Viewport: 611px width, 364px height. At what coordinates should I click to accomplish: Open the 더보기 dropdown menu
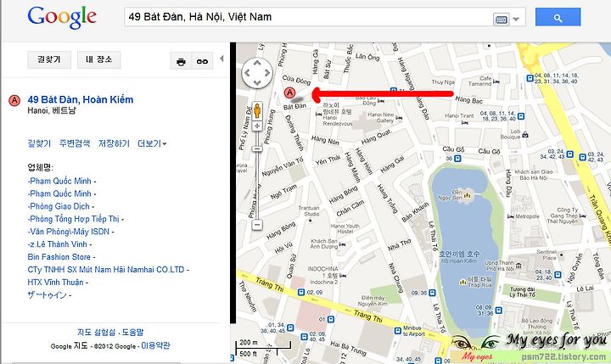coord(152,143)
